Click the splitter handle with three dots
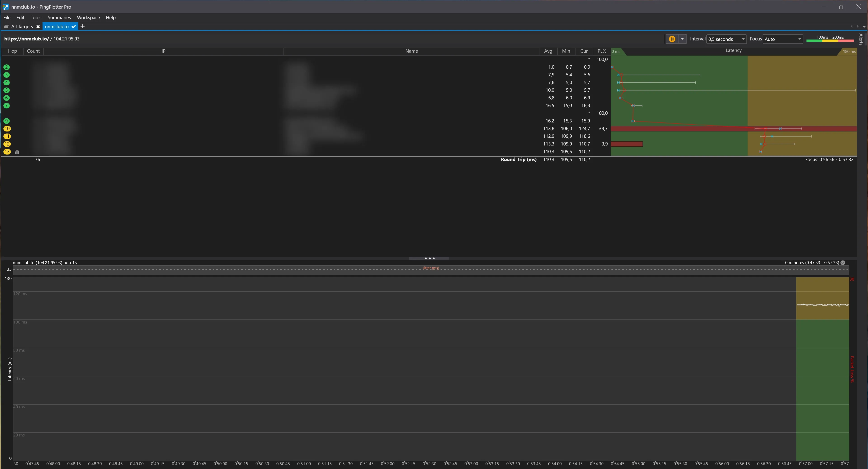 coord(429,258)
